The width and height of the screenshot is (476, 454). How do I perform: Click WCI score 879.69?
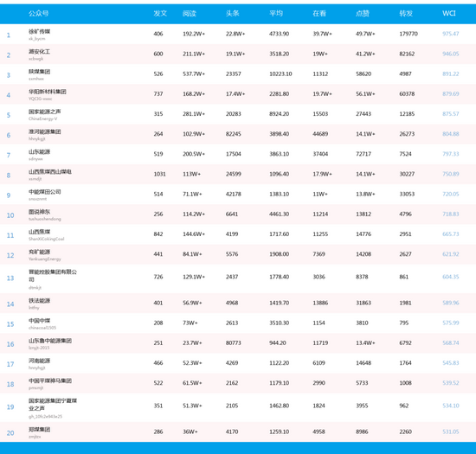451,93
